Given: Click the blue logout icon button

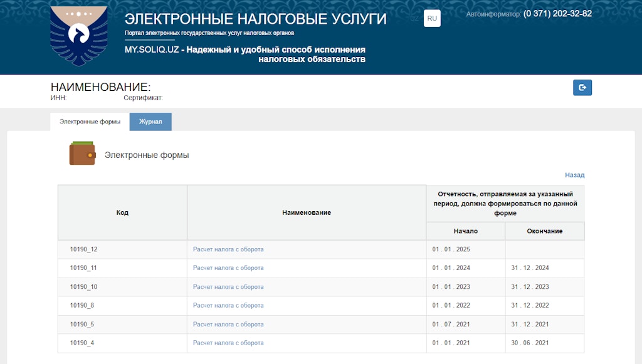Looking at the screenshot, I should pos(582,88).
